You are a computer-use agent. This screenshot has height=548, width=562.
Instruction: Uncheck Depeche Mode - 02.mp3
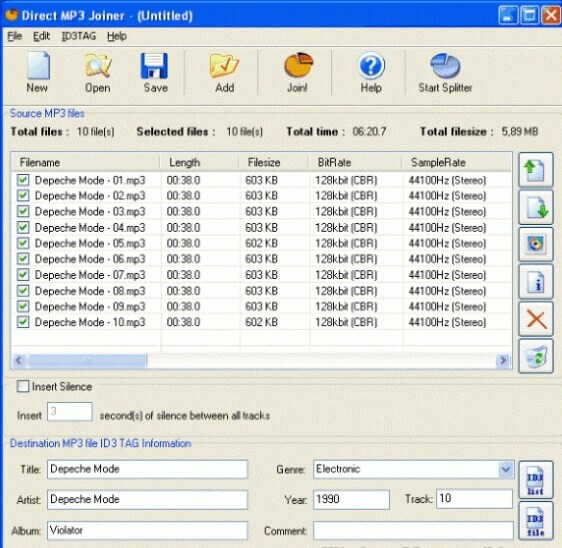[x=23, y=195]
